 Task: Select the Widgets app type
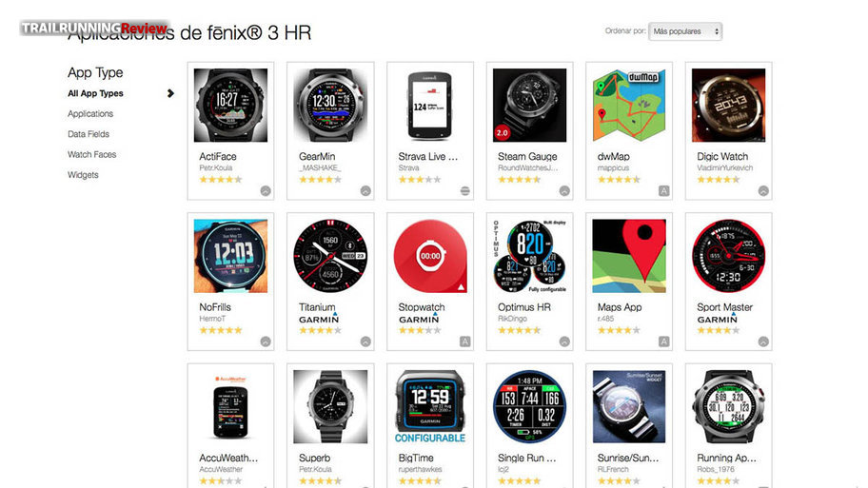point(83,175)
